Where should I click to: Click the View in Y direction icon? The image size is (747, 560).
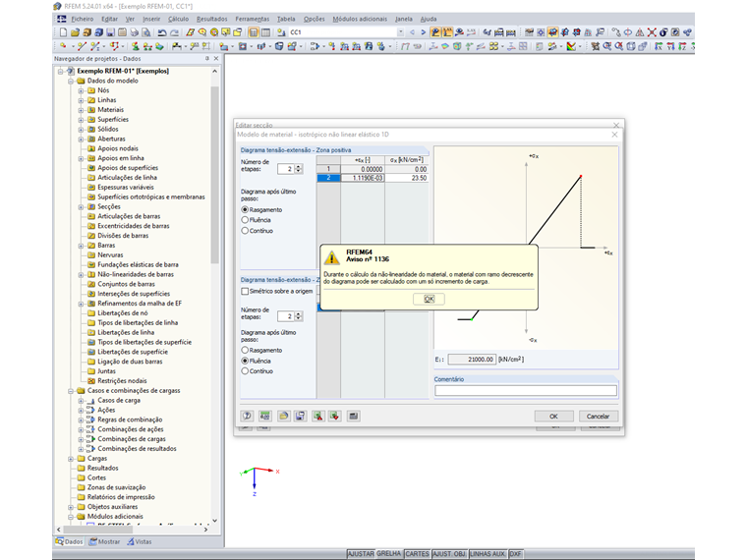[x=670, y=46]
